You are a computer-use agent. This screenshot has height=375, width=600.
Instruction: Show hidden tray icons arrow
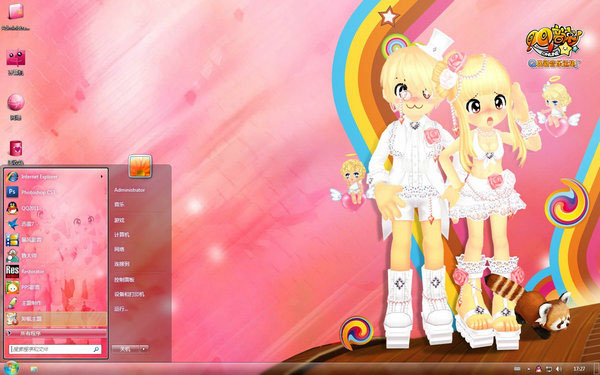coord(528,369)
